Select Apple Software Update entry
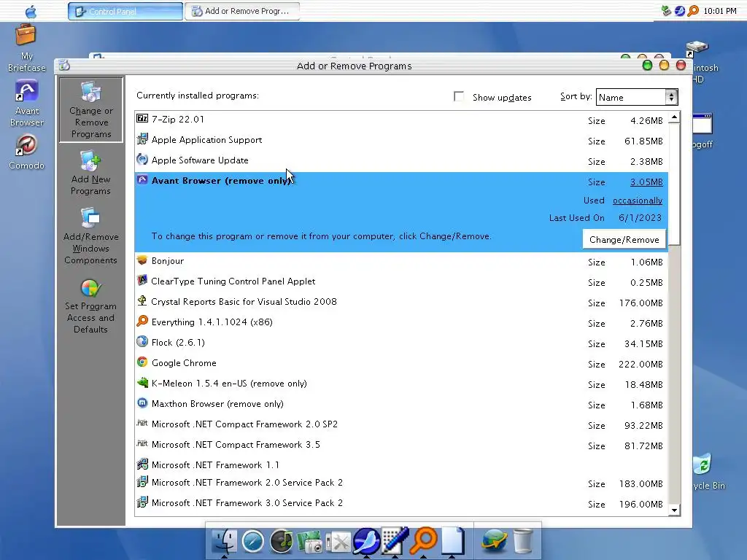 (x=401, y=161)
